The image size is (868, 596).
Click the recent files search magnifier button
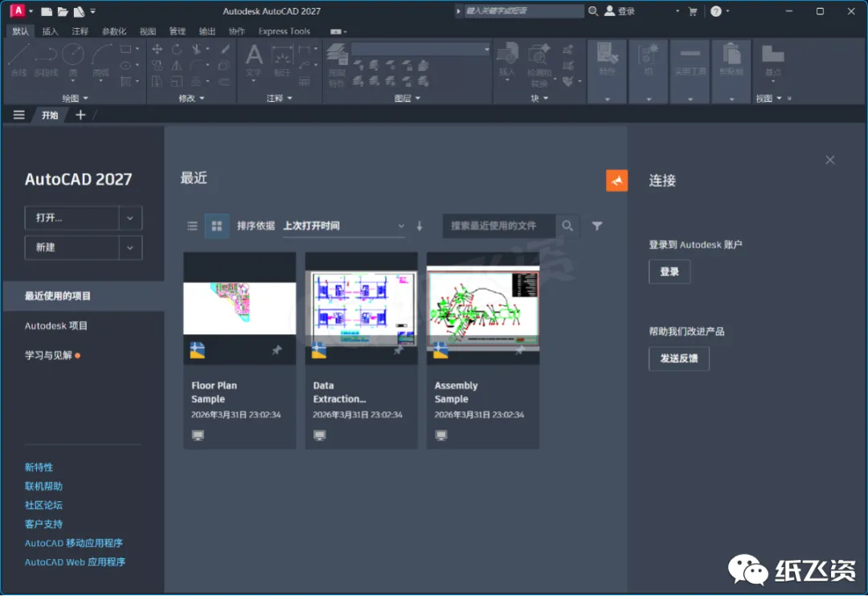pyautogui.click(x=567, y=226)
